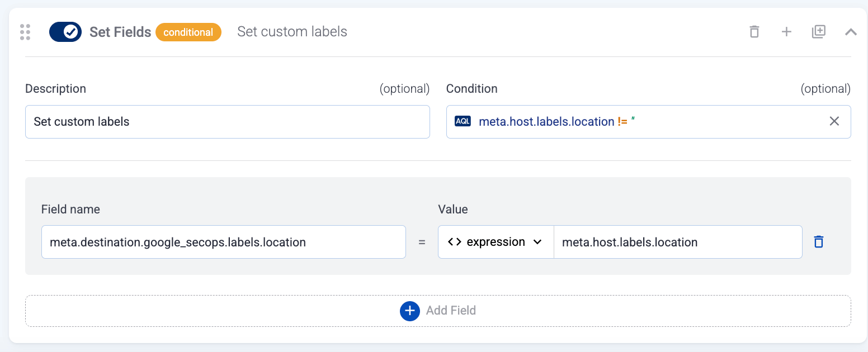Duplicate the Set Fields block

[x=819, y=32]
